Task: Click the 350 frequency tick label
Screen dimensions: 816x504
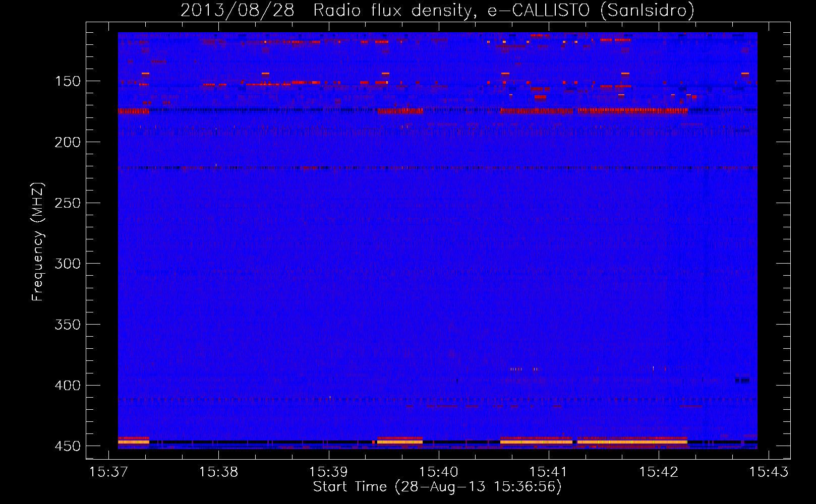Action: (68, 325)
